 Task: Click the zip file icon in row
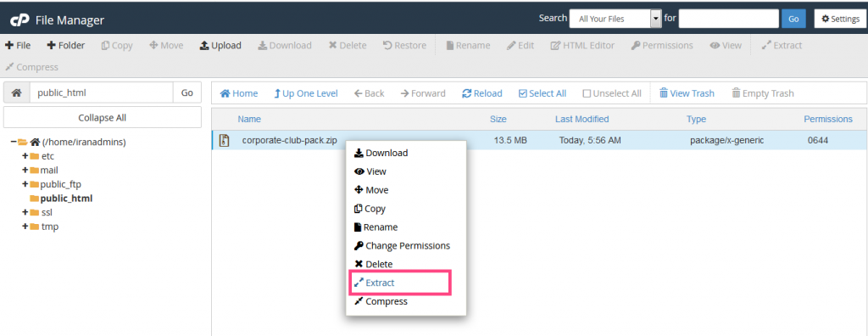click(x=224, y=140)
